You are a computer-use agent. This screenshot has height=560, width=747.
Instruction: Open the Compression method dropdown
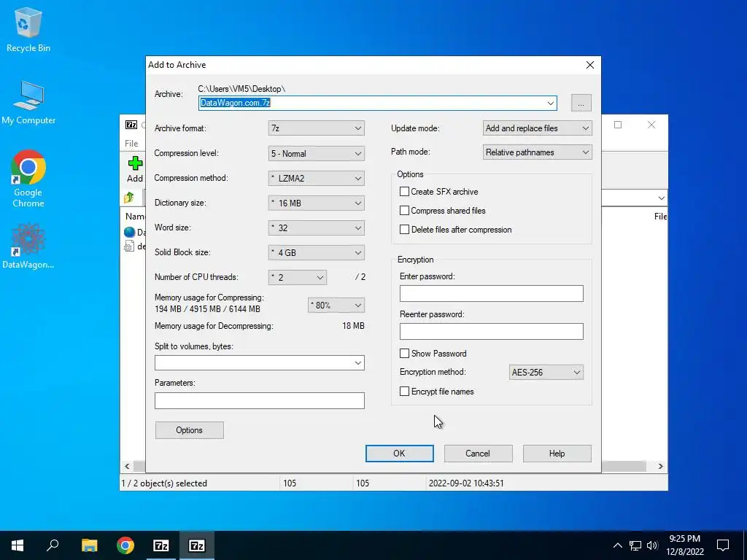point(317,178)
